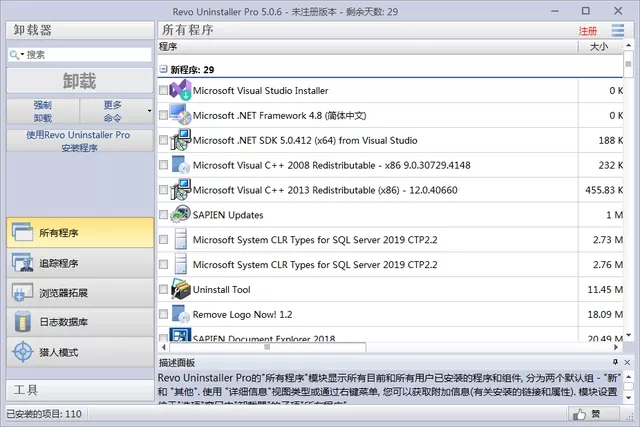Image resolution: width=640 pixels, height=427 pixels.
Task: Tick the Visual C++ 2013 Redistributable checkbox
Action: [x=163, y=190]
